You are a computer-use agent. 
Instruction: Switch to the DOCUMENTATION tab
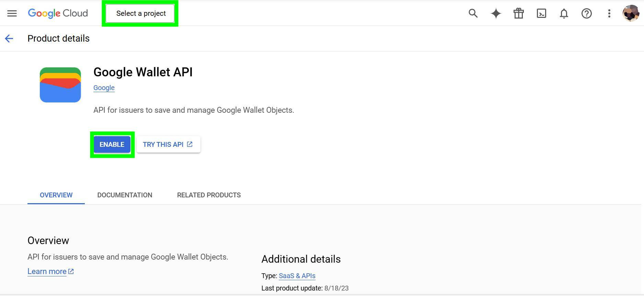tap(125, 195)
